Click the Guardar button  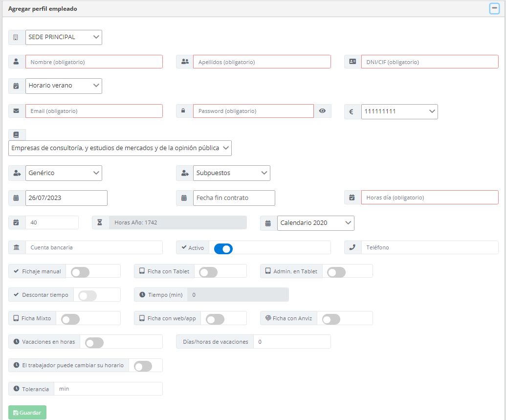click(27, 413)
